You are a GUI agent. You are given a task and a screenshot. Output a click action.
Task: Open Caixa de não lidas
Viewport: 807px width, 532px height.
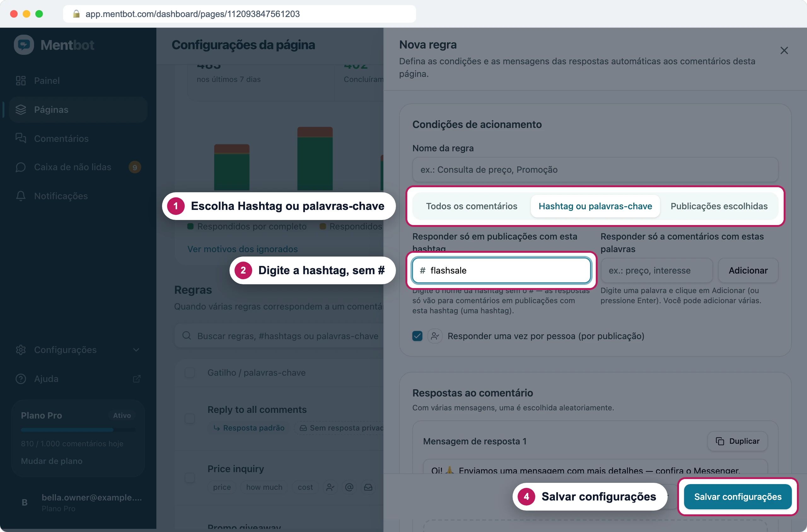pos(78,167)
